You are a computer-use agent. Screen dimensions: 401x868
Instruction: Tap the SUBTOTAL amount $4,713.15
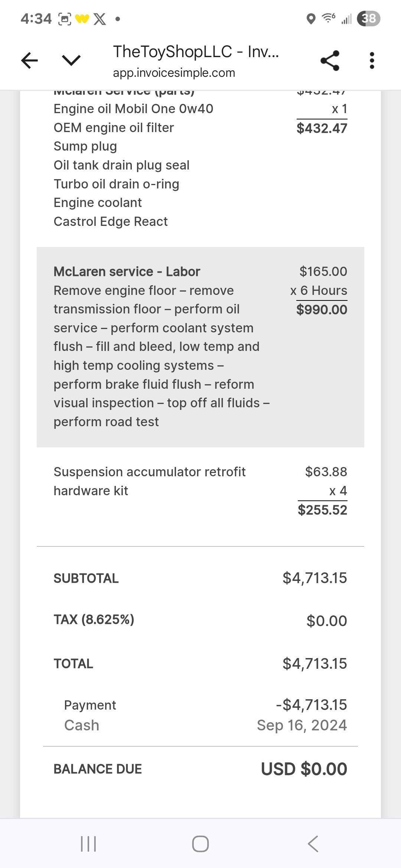[314, 578]
